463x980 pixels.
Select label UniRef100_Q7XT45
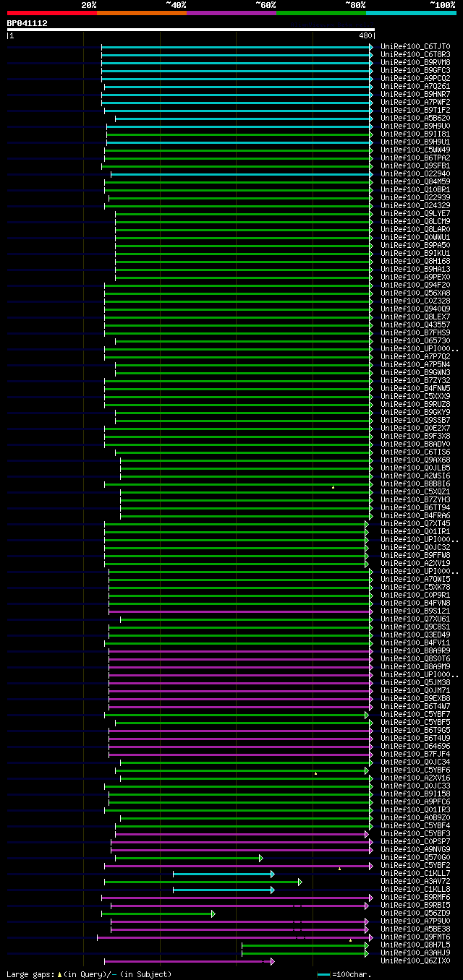coord(415,523)
